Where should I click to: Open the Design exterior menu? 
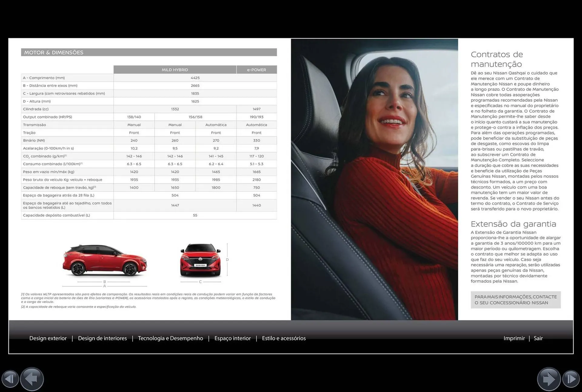point(48,338)
